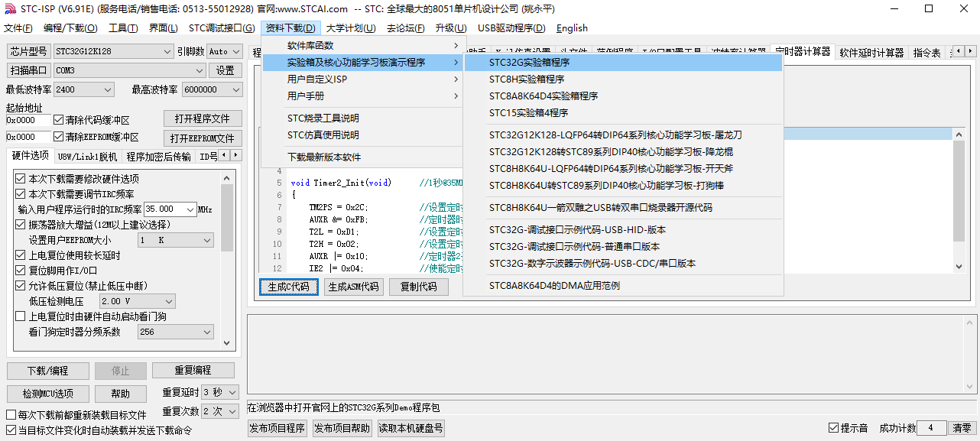Open the COM3 serial port dropdown
Screen dimensions: 980x441
pyautogui.click(x=129, y=70)
